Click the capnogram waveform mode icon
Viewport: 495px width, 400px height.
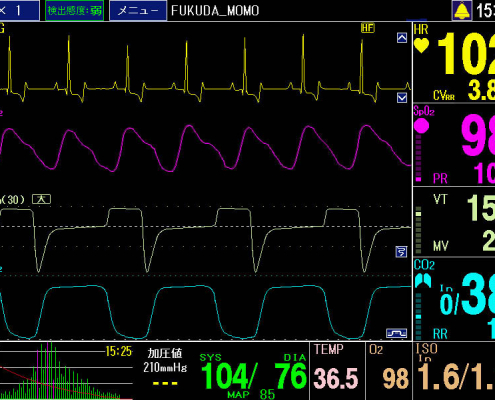[396, 333]
